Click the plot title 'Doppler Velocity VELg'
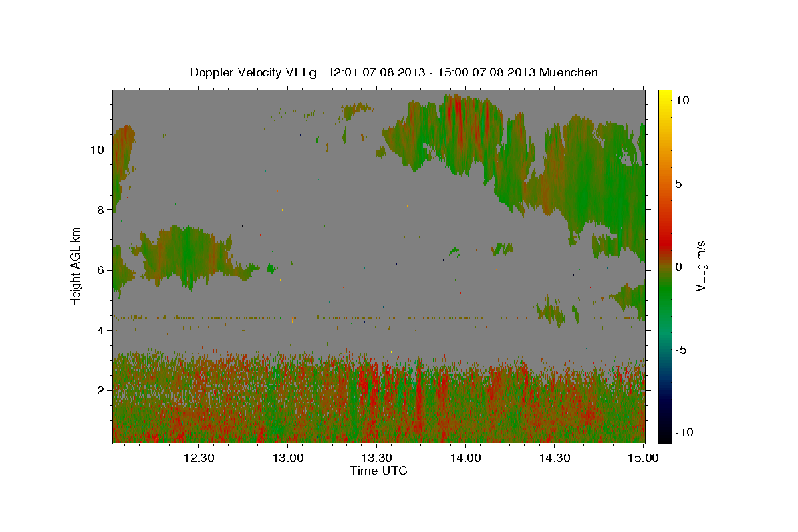Screen dimensions: 798x532 (x=255, y=72)
